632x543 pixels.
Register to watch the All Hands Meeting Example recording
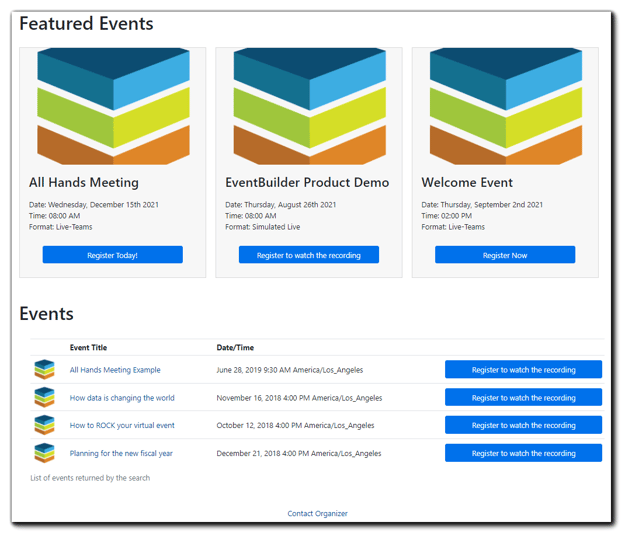524,369
